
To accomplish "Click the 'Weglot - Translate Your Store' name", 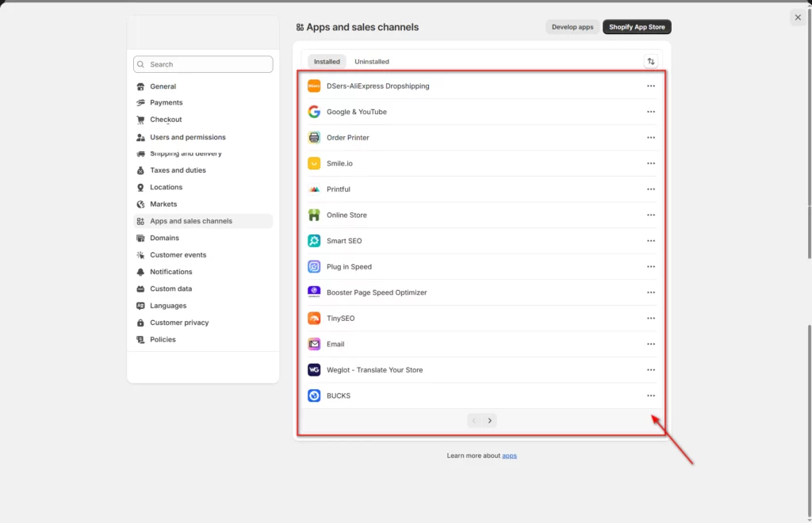I will [374, 370].
